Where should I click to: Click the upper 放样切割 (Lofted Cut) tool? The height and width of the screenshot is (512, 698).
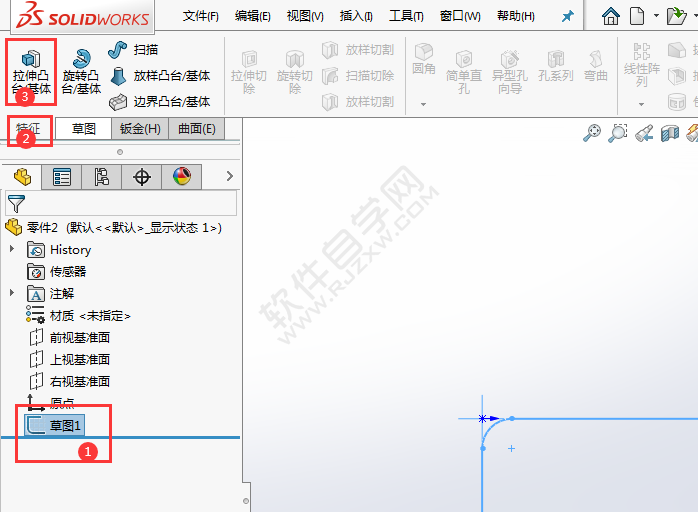pyautogui.click(x=358, y=50)
